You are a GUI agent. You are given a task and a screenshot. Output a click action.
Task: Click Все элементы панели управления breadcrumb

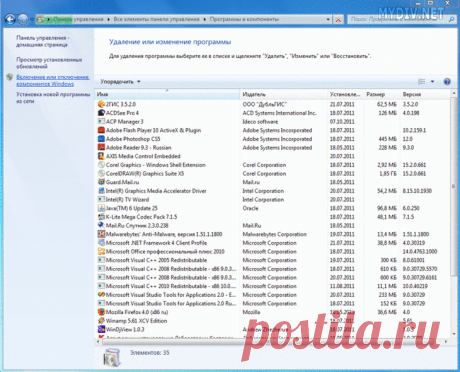[x=156, y=19]
